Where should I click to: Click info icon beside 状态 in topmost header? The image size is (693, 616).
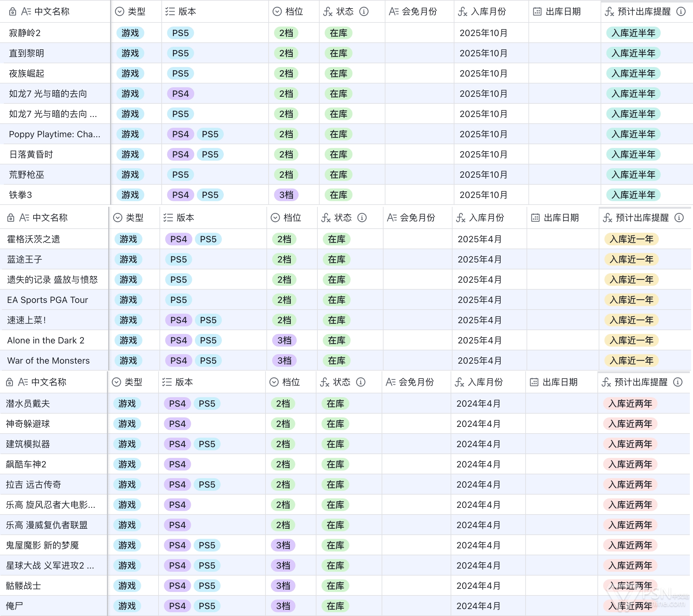tap(364, 12)
